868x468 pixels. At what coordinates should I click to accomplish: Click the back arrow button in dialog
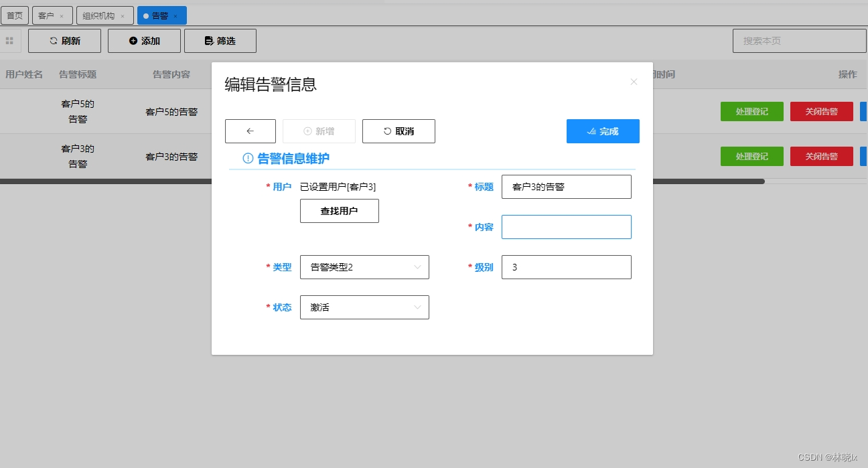(x=250, y=131)
